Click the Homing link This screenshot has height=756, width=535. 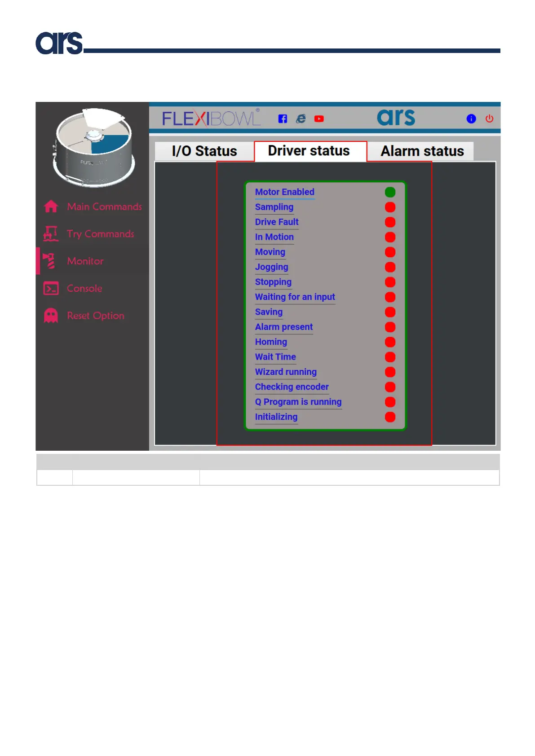click(271, 342)
